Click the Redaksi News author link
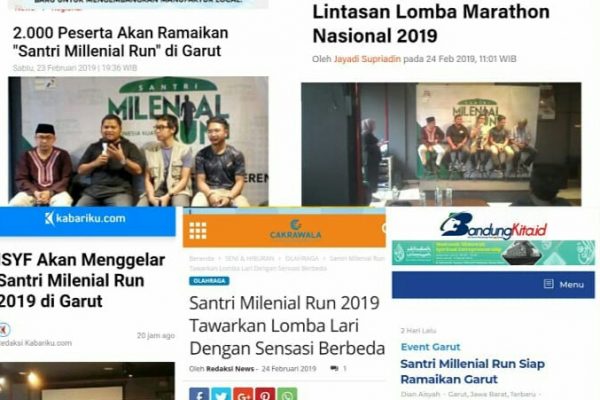Screen dimensions: 600x400 230,369
